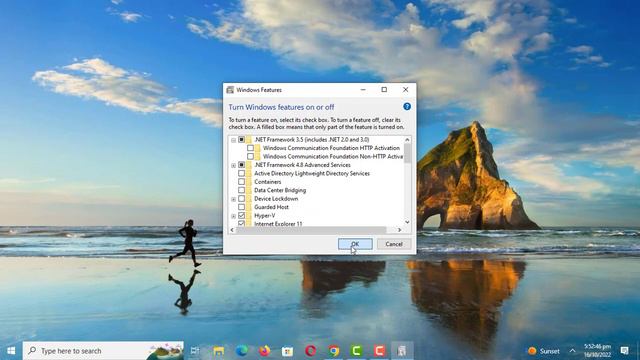Maximize the Windows Features dialog
The image size is (640, 360).
(384, 89)
